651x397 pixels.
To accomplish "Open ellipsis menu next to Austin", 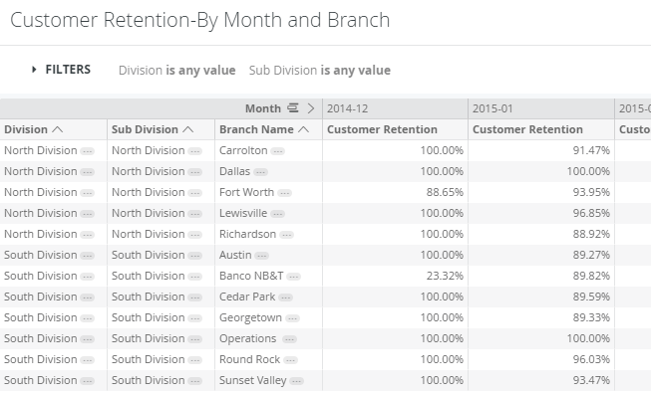I will click(262, 256).
